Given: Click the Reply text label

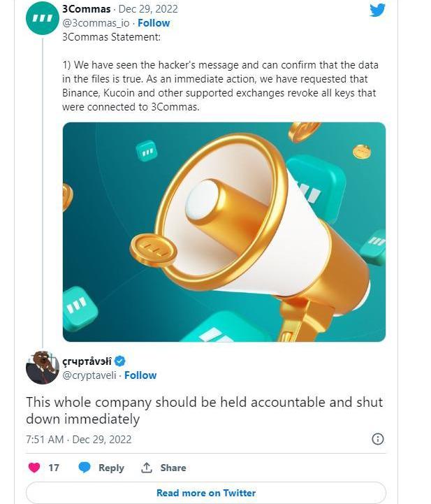Looking at the screenshot, I should point(111,468).
